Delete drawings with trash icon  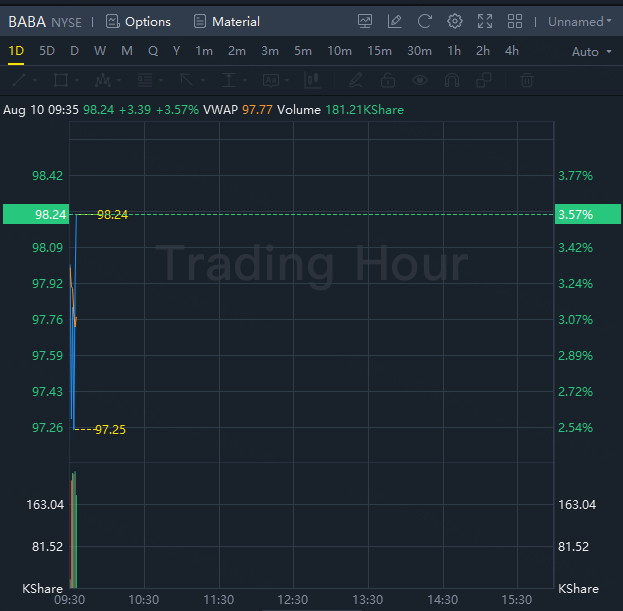click(527, 80)
